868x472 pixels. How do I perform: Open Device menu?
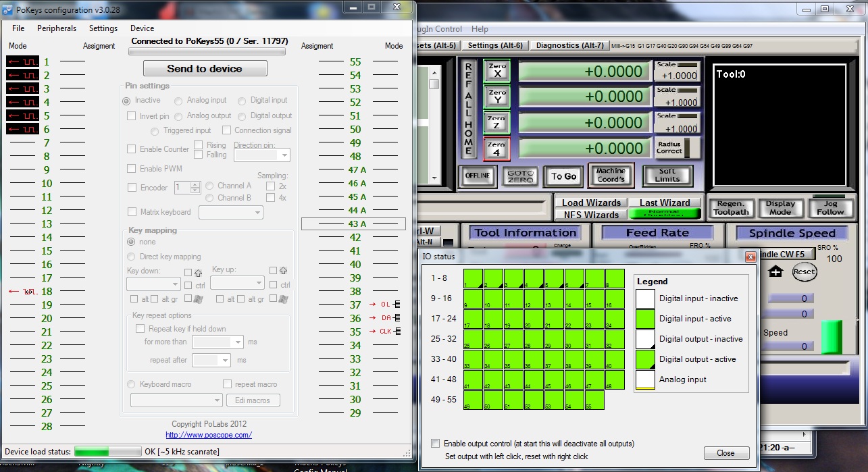(x=143, y=28)
